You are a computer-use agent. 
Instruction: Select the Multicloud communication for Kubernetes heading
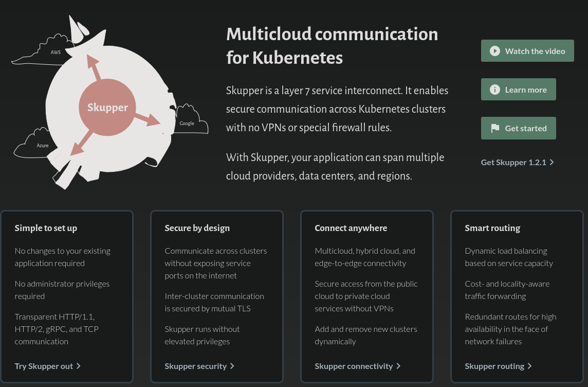point(332,45)
